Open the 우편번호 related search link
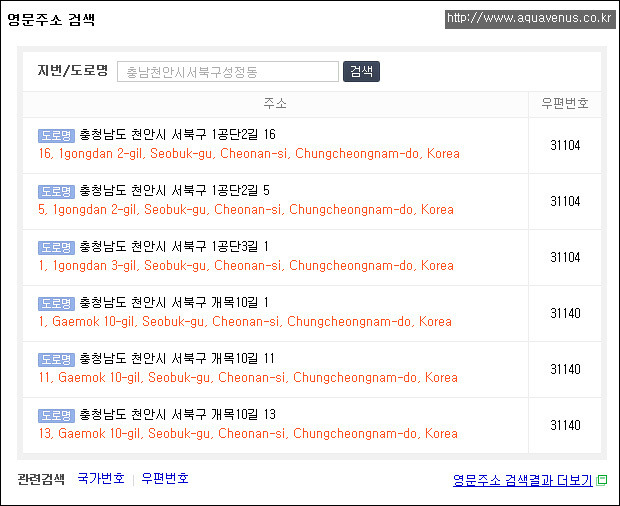Image resolution: width=620 pixels, height=506 pixels. coord(165,479)
